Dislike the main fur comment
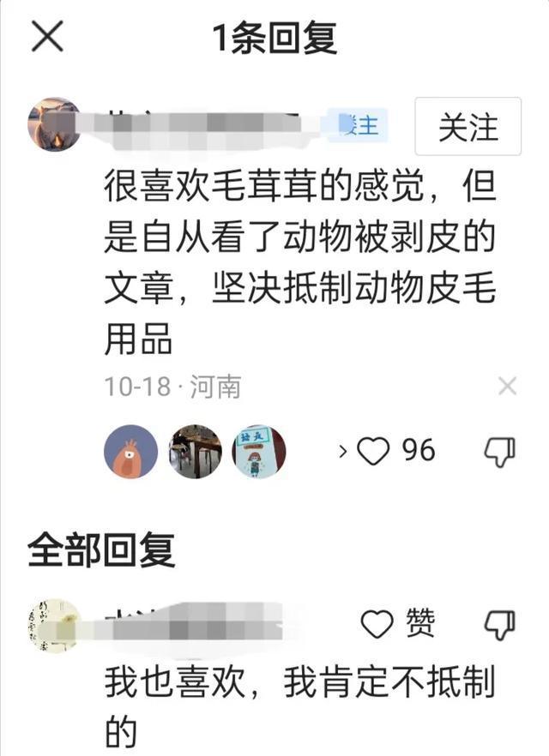This screenshot has width=549, height=756. point(500,452)
